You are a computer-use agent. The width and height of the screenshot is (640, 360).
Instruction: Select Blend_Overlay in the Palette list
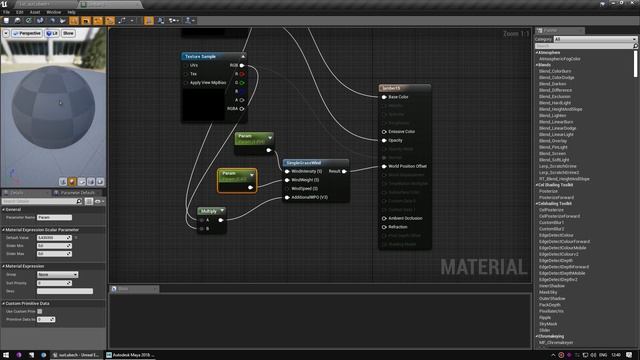click(553, 141)
